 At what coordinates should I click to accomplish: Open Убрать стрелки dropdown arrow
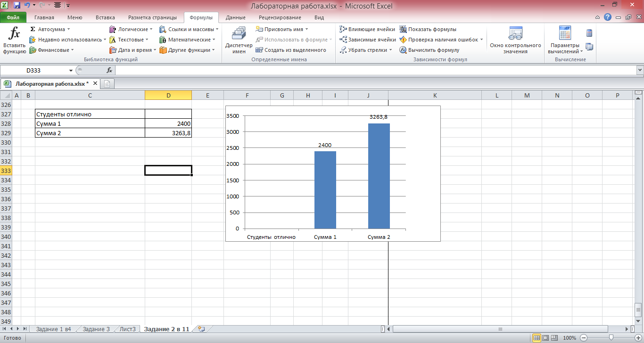(390, 50)
